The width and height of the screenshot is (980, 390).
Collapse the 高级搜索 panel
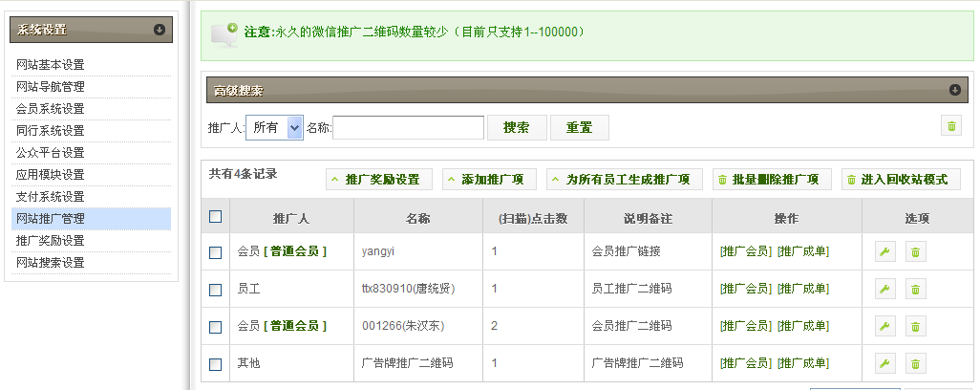click(954, 90)
